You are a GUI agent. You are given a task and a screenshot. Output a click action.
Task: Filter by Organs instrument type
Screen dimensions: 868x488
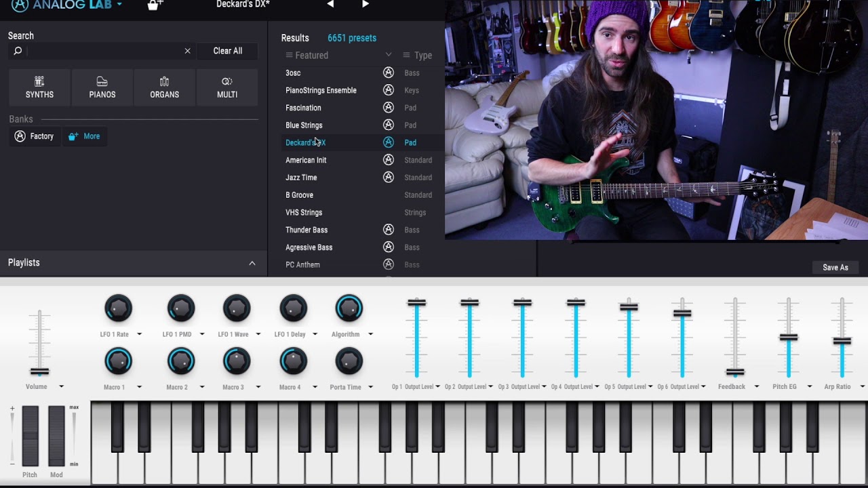pos(164,87)
